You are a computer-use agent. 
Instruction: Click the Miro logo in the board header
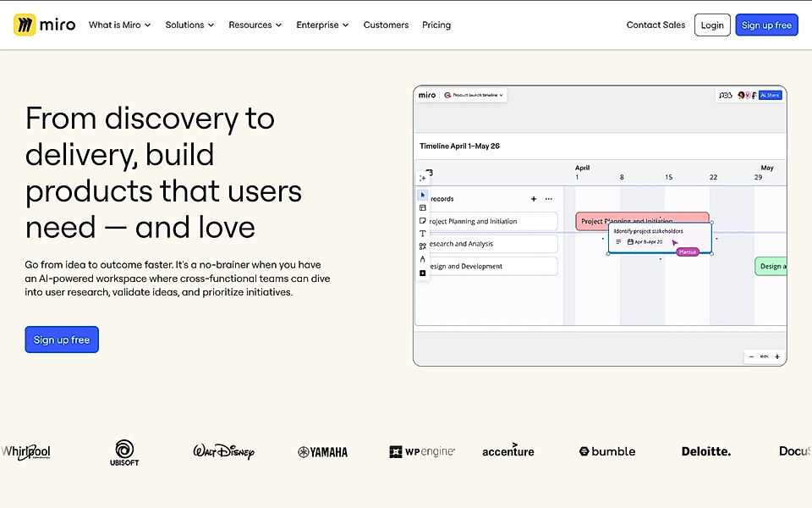coord(427,95)
